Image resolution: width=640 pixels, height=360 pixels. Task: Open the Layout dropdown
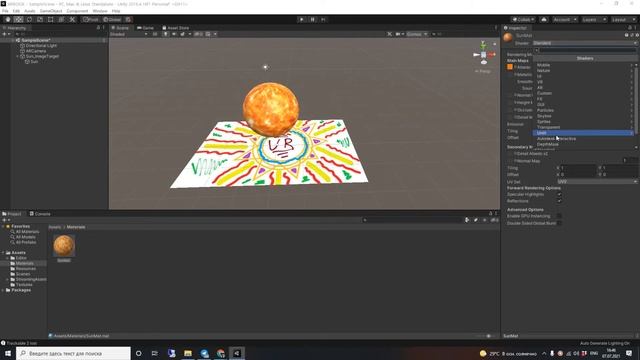click(x=623, y=19)
